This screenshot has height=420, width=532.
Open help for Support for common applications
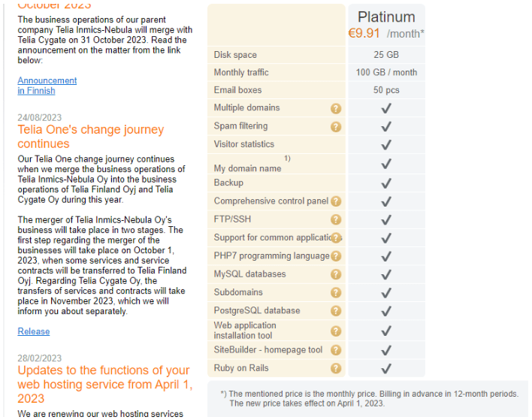coord(336,238)
